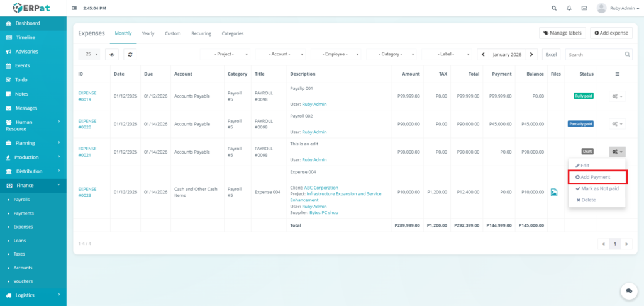This screenshot has height=306, width=644.
Task: Open the chat bubble icon at bottom right
Action: coord(628,290)
